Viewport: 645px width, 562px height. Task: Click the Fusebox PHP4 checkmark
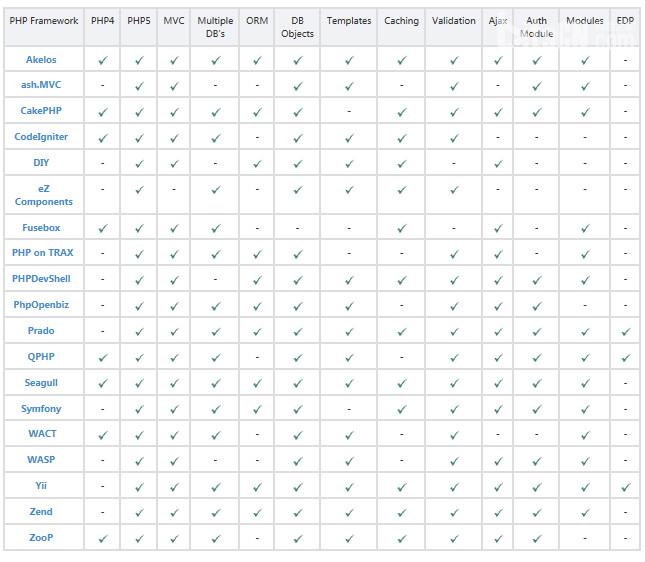tap(103, 229)
